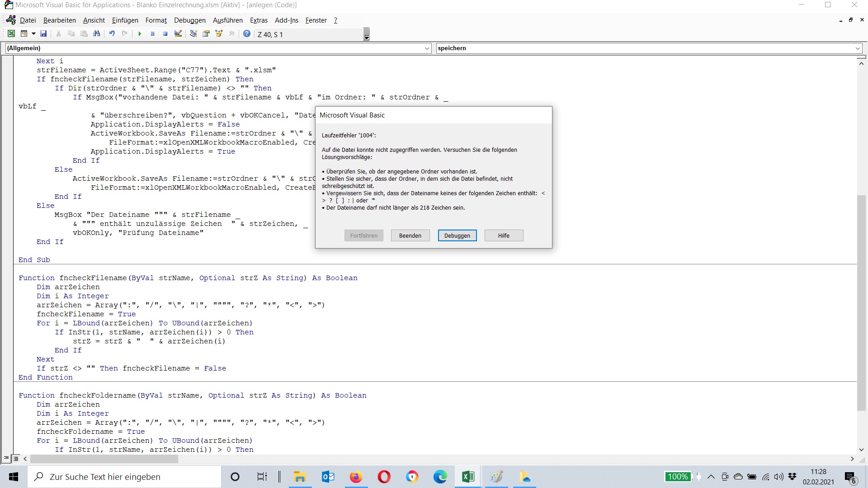This screenshot has width=868, height=488.
Task: Click vertical scrollbar up arrow
Action: (x=861, y=64)
